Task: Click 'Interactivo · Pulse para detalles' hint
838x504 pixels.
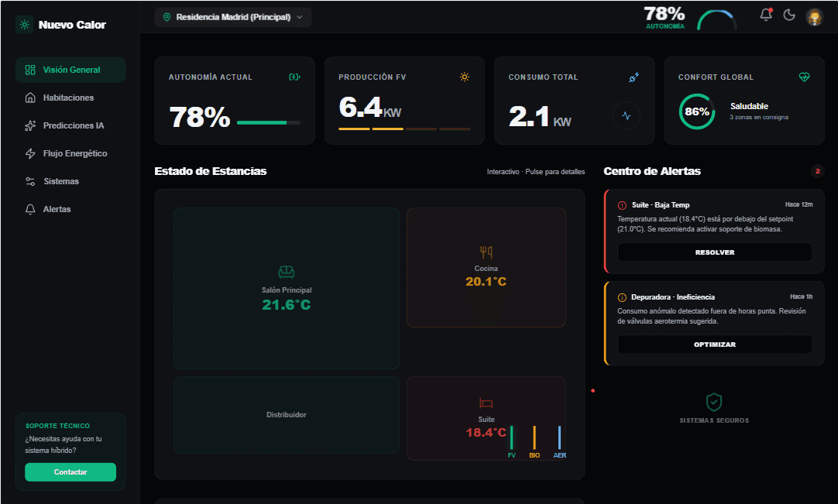Action: (x=535, y=172)
